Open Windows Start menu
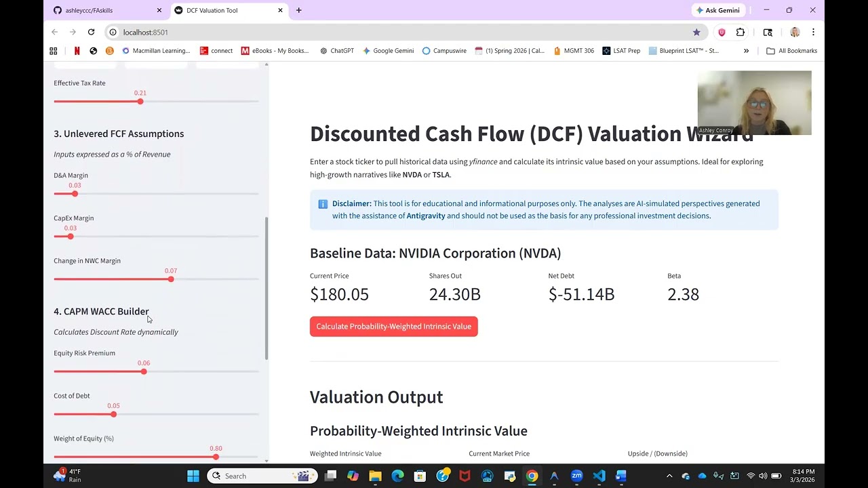Viewport: 868px width, 488px height. (193, 476)
